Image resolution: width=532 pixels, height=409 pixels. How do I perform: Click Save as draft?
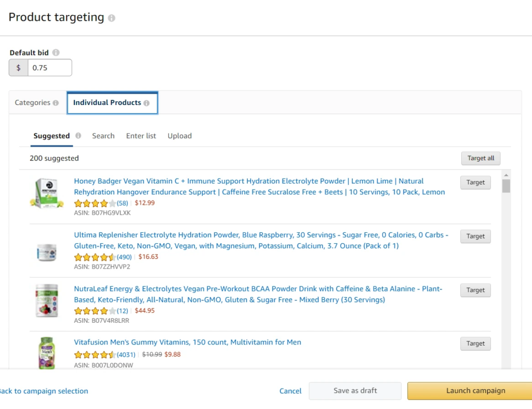point(355,390)
